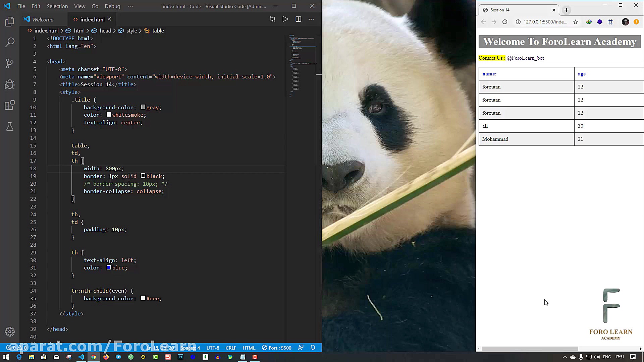Open the Search view in activity bar

pyautogui.click(x=10, y=42)
